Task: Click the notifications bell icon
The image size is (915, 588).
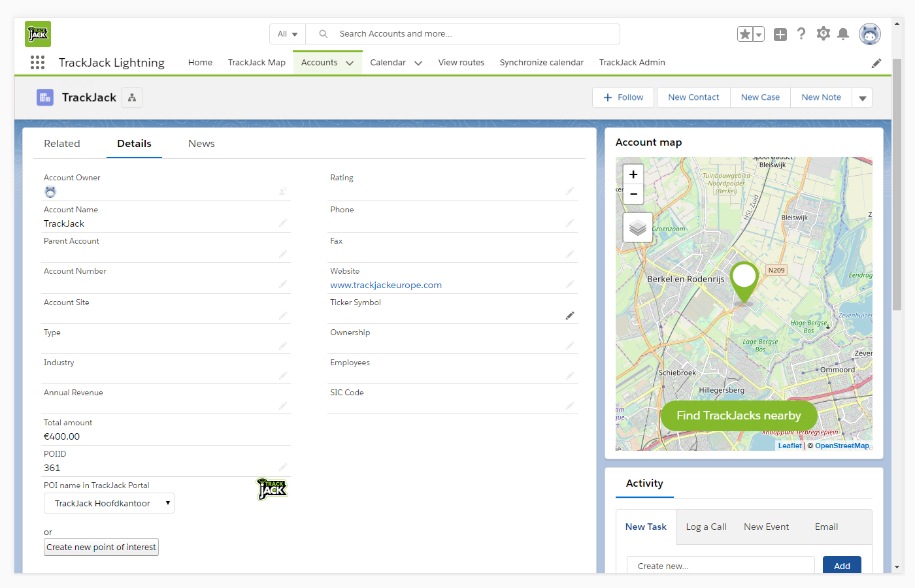Action: [843, 34]
